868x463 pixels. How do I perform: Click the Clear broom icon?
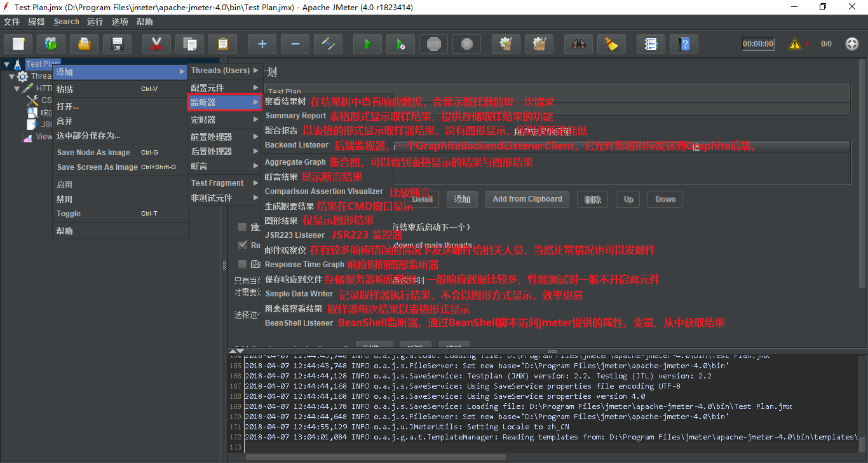506,44
